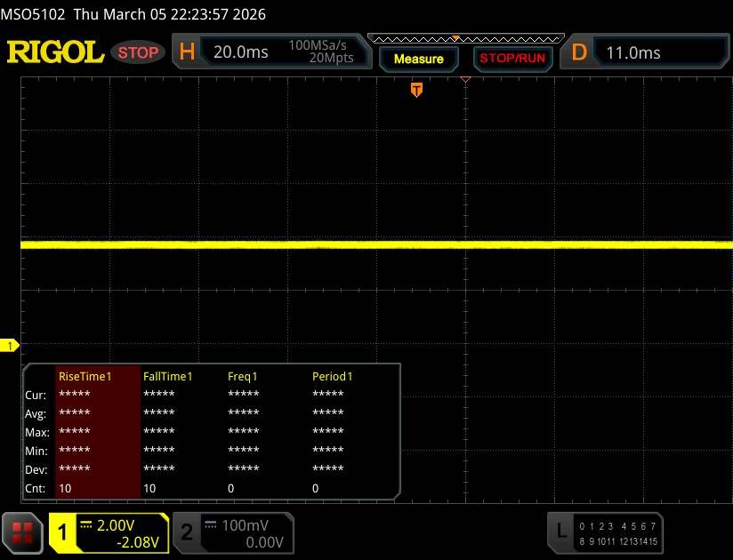The width and height of the screenshot is (733, 560).
Task: Open the red grid function menu icon
Action: pos(24,532)
